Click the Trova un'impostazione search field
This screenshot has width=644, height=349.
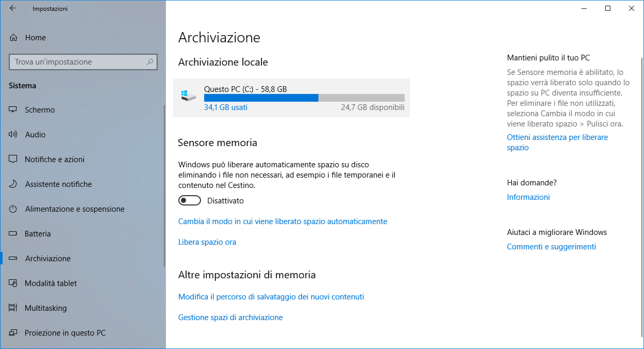pos(78,62)
